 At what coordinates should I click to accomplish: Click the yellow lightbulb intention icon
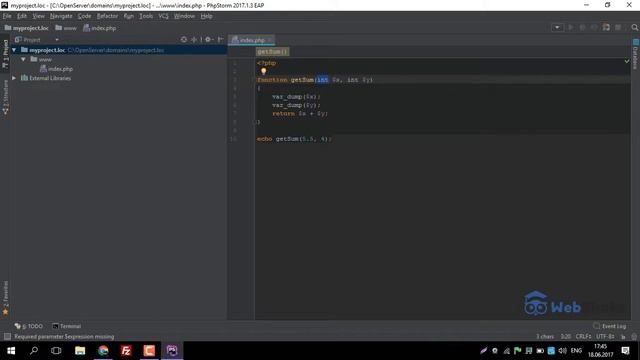point(264,71)
